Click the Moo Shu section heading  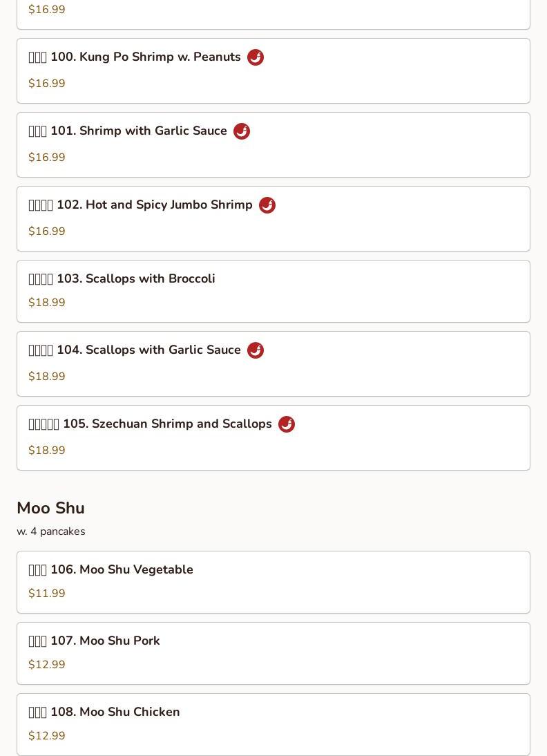coord(50,508)
